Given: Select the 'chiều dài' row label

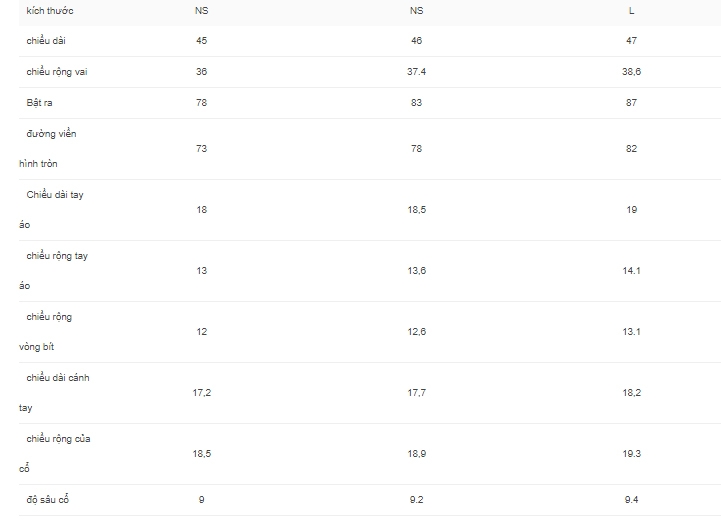Looking at the screenshot, I should point(46,40).
